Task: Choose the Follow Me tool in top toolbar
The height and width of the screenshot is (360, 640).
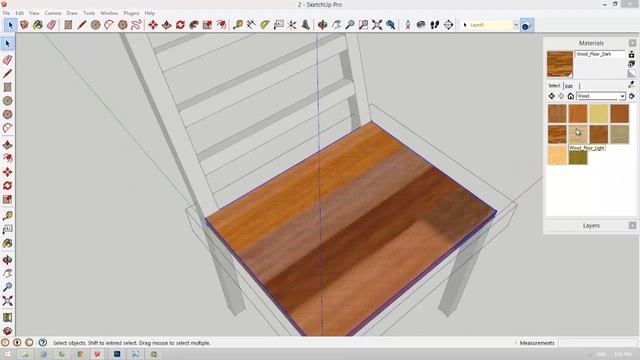Action: [194, 25]
